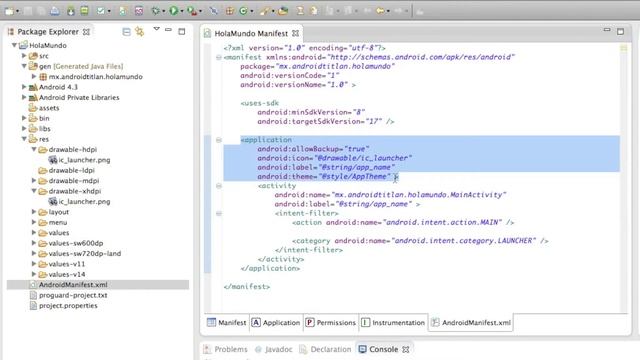The height and width of the screenshot is (360, 640).
Task: Collapse all in Package Explorer
Action: coord(127,31)
